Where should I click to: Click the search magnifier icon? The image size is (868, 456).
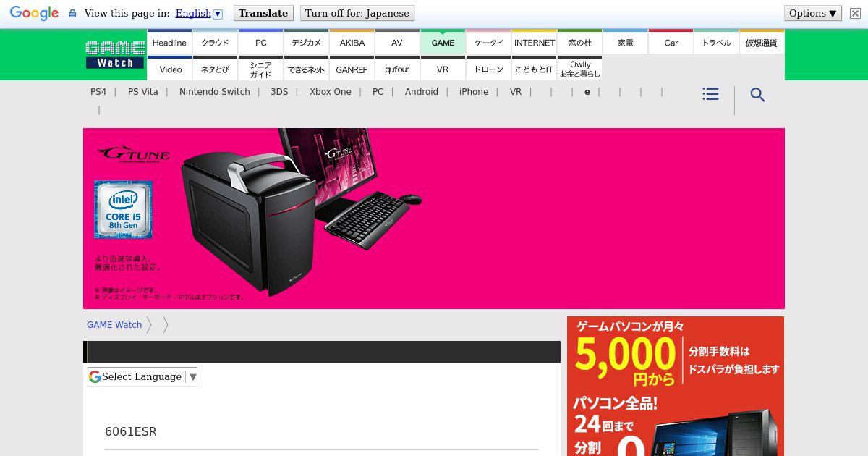point(757,95)
